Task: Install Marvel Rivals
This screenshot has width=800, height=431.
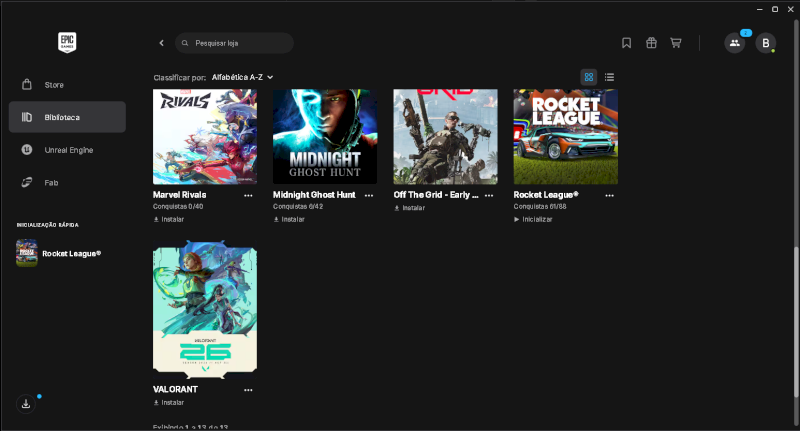Action: click(169, 219)
